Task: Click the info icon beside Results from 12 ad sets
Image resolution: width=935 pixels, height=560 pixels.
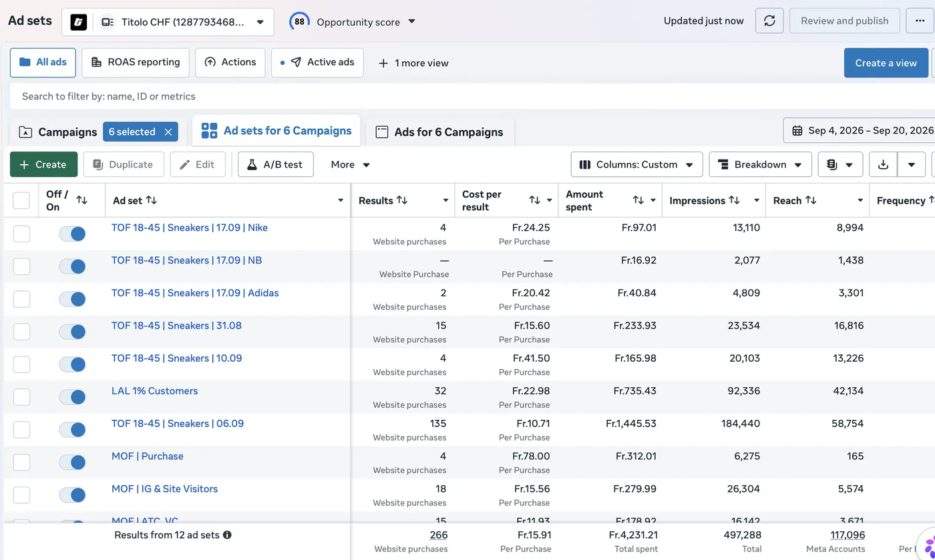Action: click(227, 535)
